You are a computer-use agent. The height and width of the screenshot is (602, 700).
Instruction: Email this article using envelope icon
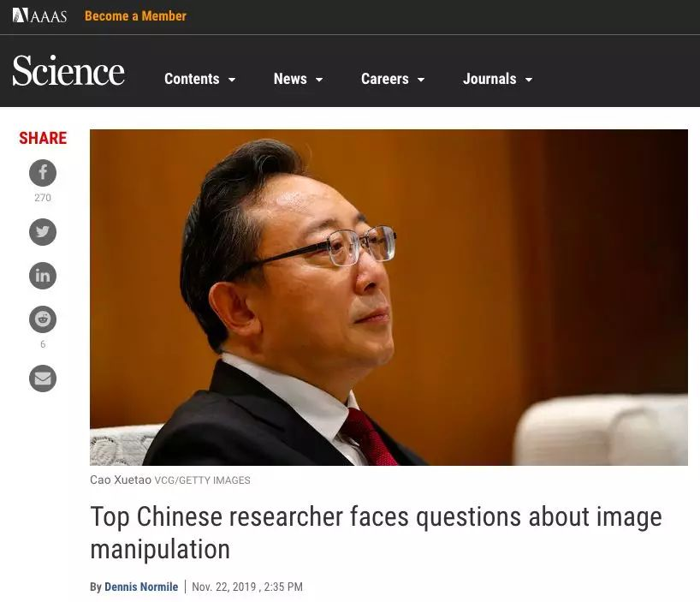[43, 378]
